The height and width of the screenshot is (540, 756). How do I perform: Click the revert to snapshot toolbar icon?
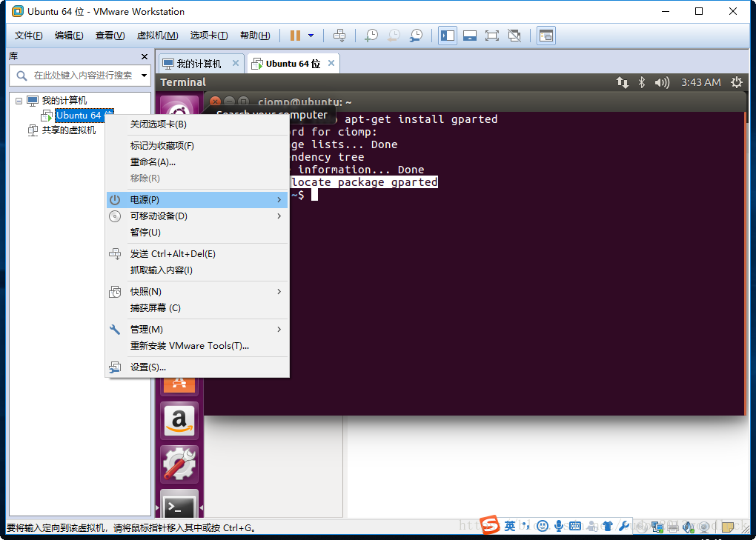(x=394, y=35)
